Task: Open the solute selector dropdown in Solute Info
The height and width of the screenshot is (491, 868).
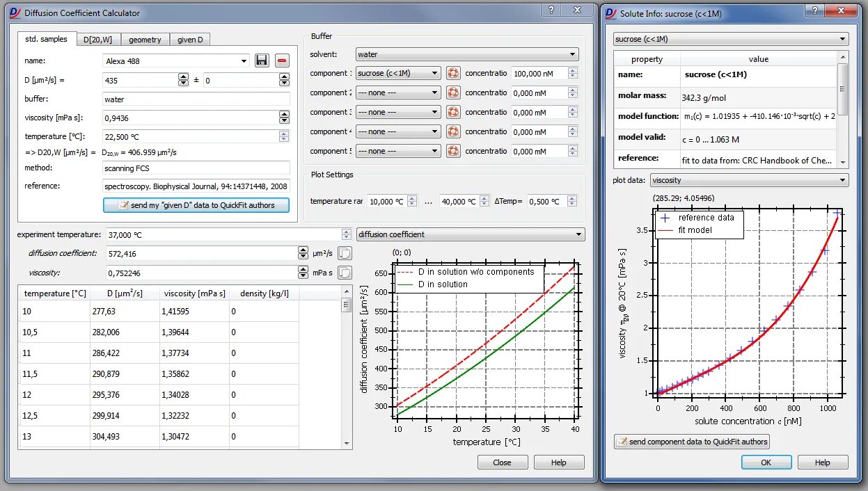Action: click(731, 39)
